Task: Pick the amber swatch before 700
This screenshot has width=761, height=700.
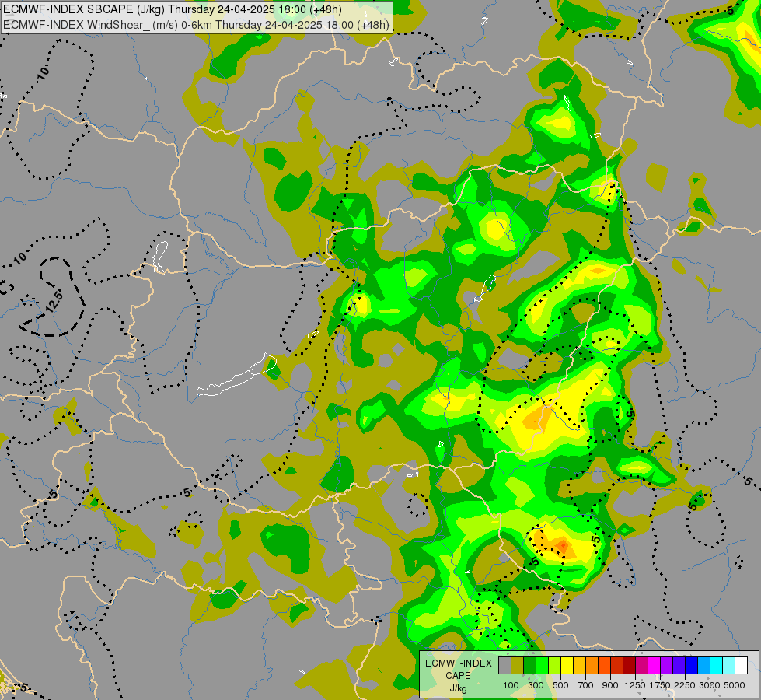Action: (x=579, y=665)
